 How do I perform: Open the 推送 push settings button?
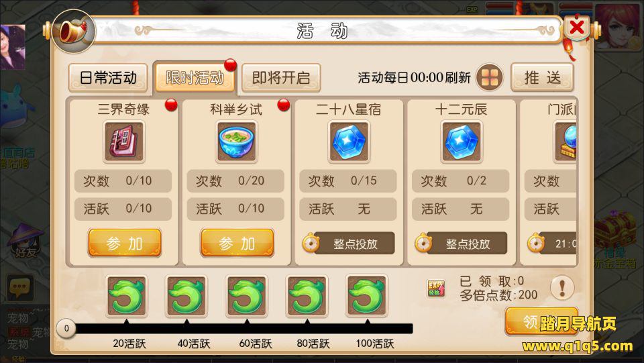[x=542, y=77]
